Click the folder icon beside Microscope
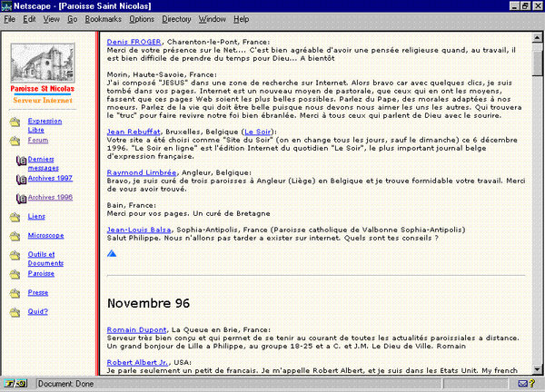 pos(15,236)
